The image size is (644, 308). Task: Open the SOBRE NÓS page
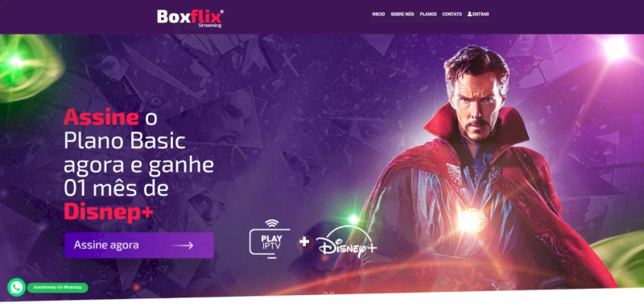[402, 15]
